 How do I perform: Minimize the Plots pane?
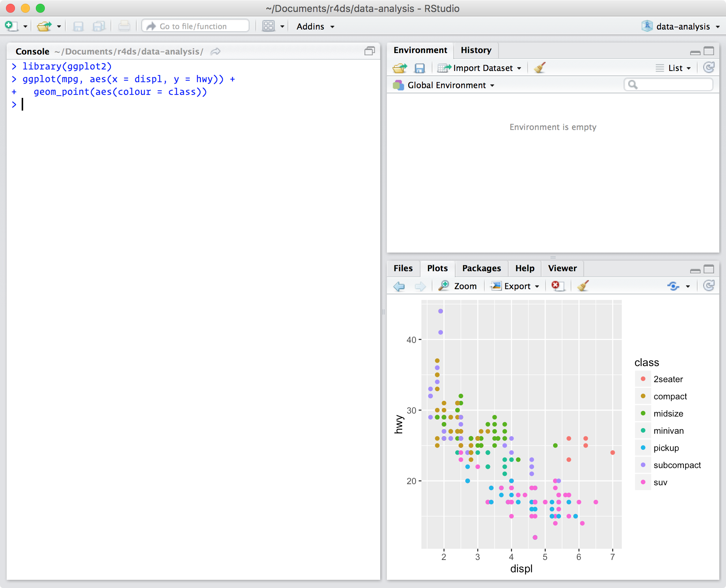point(695,270)
